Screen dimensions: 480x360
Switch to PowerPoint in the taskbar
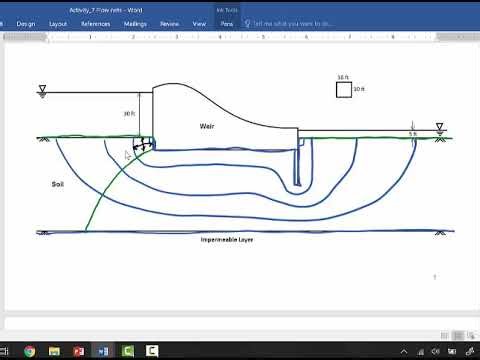pos(79,351)
